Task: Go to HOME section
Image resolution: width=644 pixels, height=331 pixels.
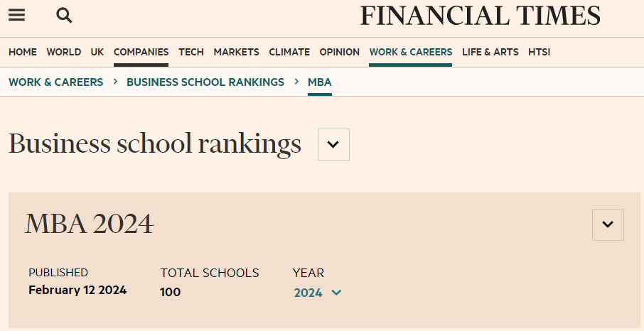Action: (x=23, y=52)
